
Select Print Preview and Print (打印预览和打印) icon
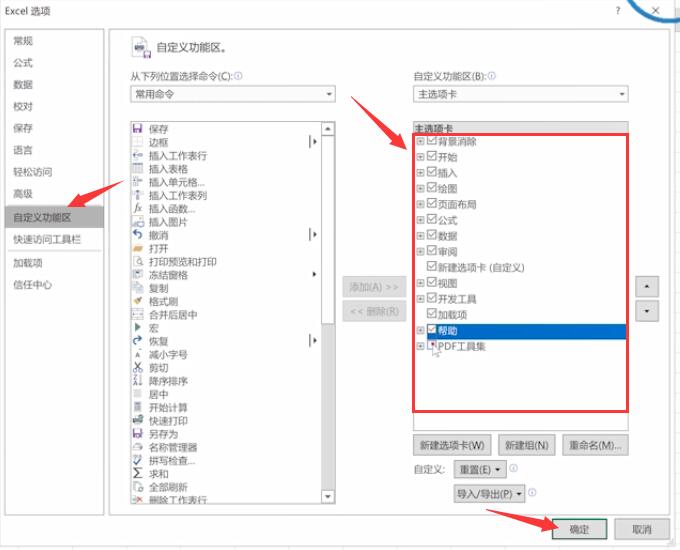(137, 262)
